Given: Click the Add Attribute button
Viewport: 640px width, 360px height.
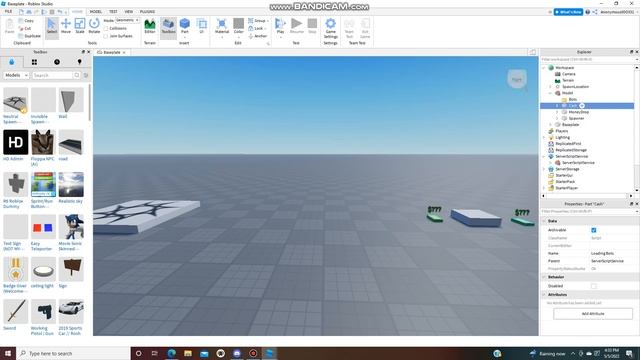Looking at the screenshot, I should click(593, 314).
